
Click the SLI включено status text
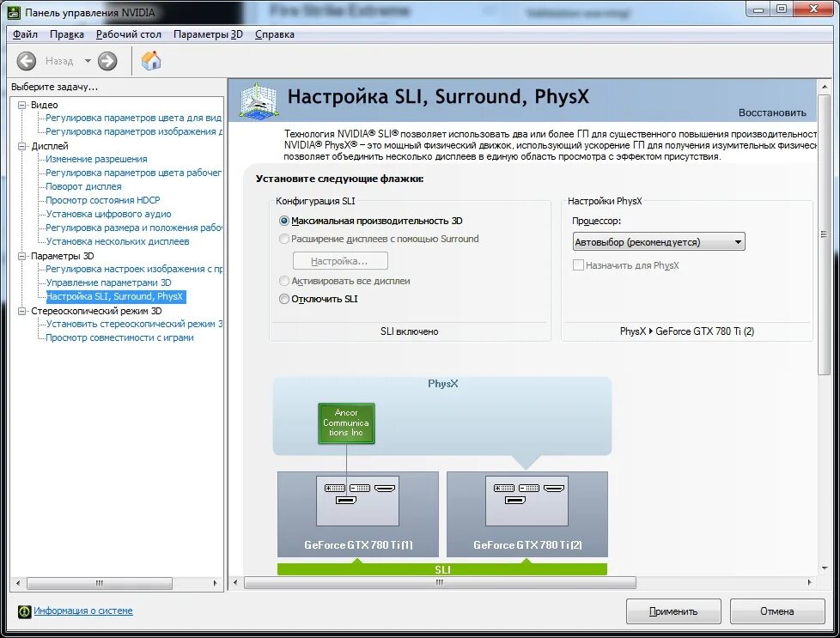(x=410, y=331)
